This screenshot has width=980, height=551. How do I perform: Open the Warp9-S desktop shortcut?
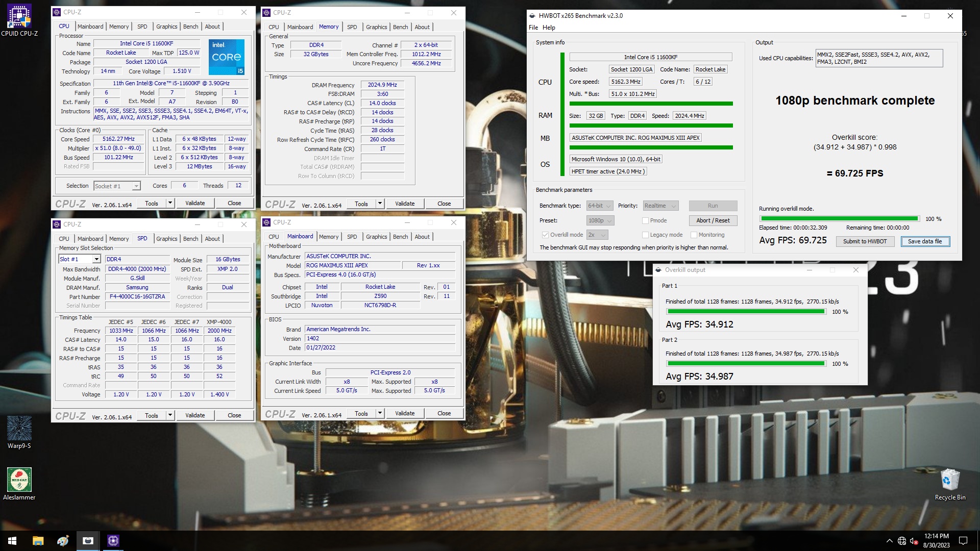(19, 432)
